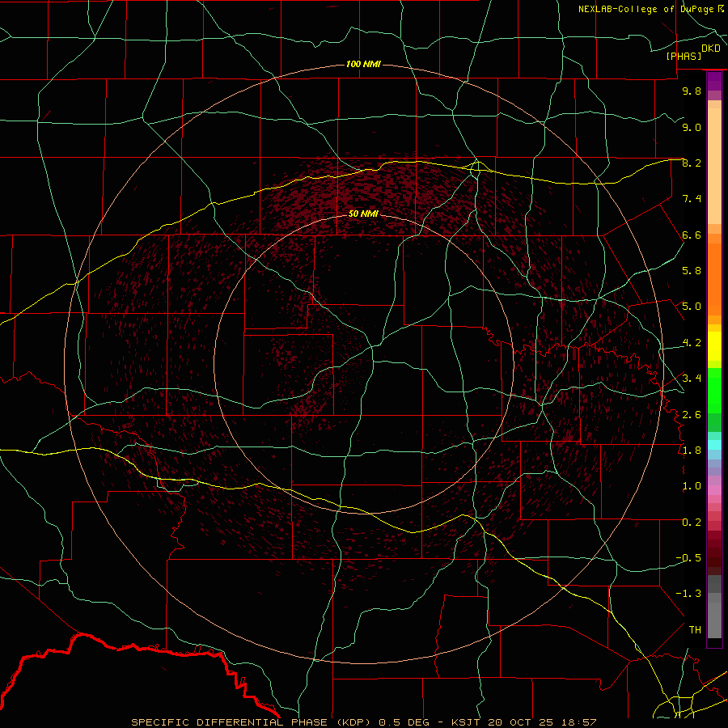The height and width of the screenshot is (728, 728).
Task: Click the SPECIFIC DIFFERENTIAL PHASE caption text
Action: (x=231, y=722)
